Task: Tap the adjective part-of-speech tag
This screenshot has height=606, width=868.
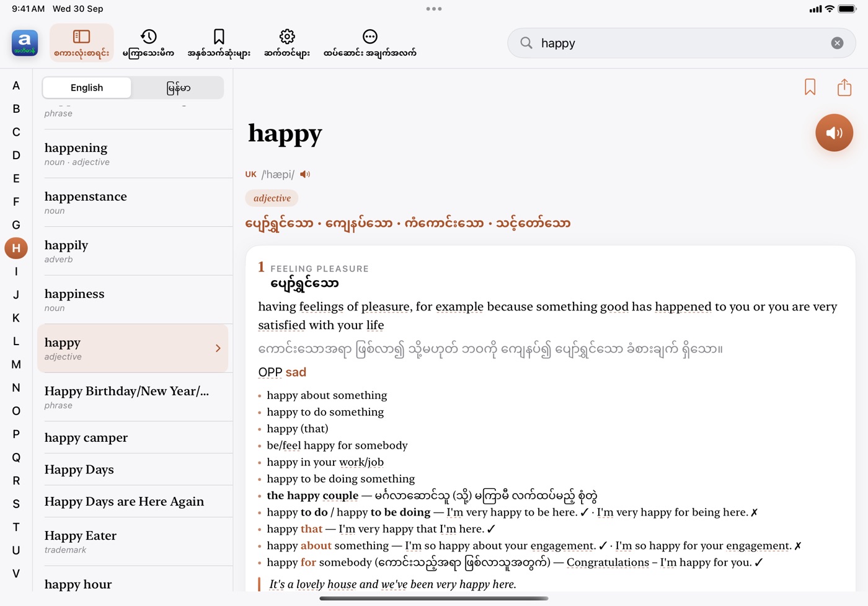Action: (x=272, y=198)
